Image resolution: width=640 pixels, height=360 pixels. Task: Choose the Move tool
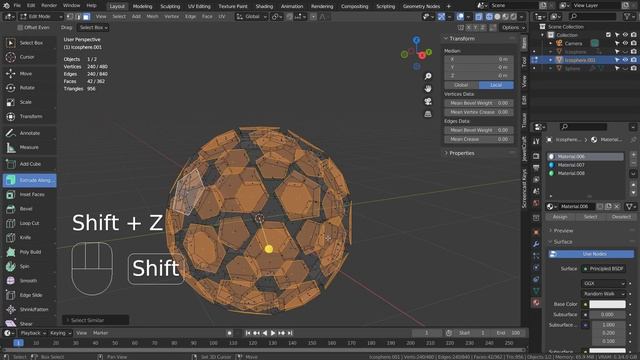pos(29,73)
